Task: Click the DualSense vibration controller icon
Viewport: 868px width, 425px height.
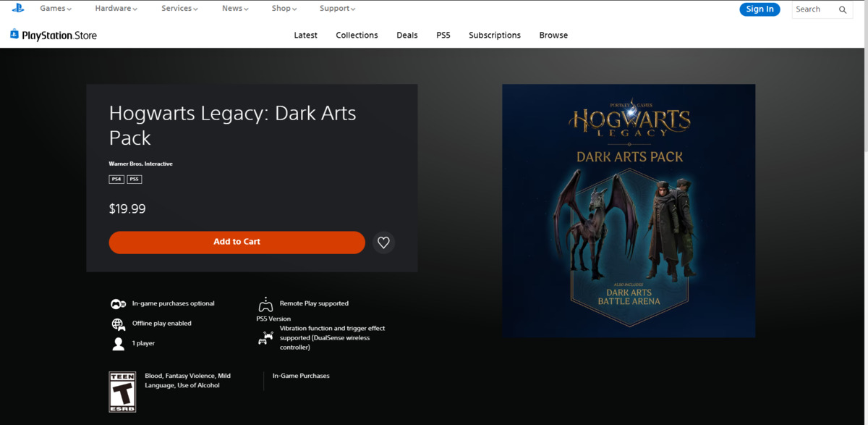Action: tap(265, 337)
